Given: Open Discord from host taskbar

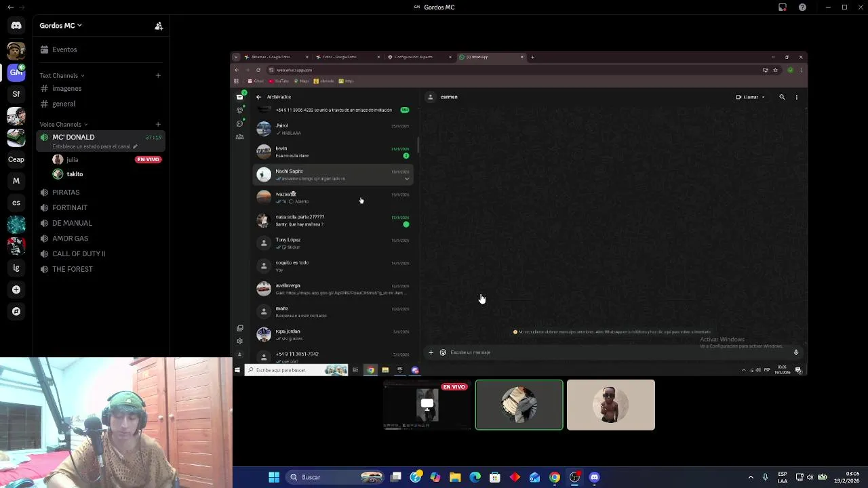Looking at the screenshot, I should pos(595,477).
